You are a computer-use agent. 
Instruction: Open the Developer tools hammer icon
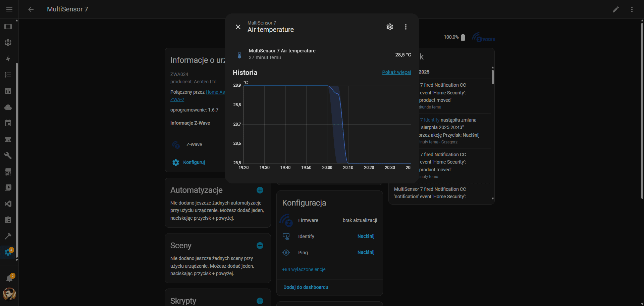tap(8, 236)
